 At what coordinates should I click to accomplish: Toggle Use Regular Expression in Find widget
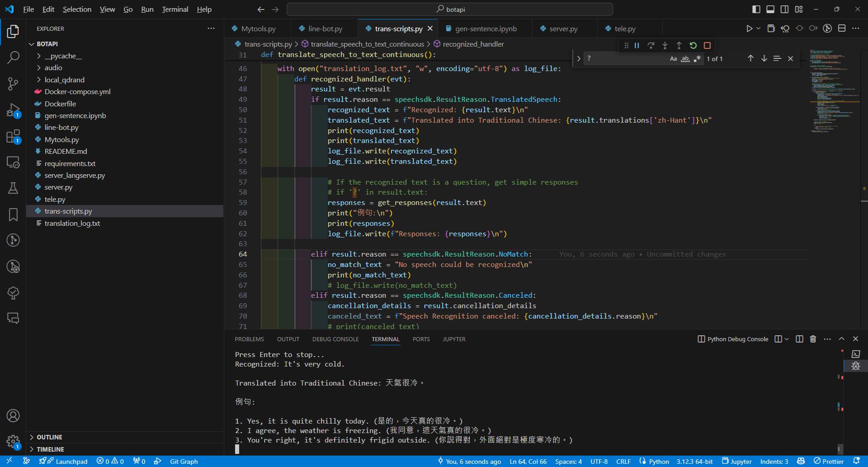pos(697,58)
